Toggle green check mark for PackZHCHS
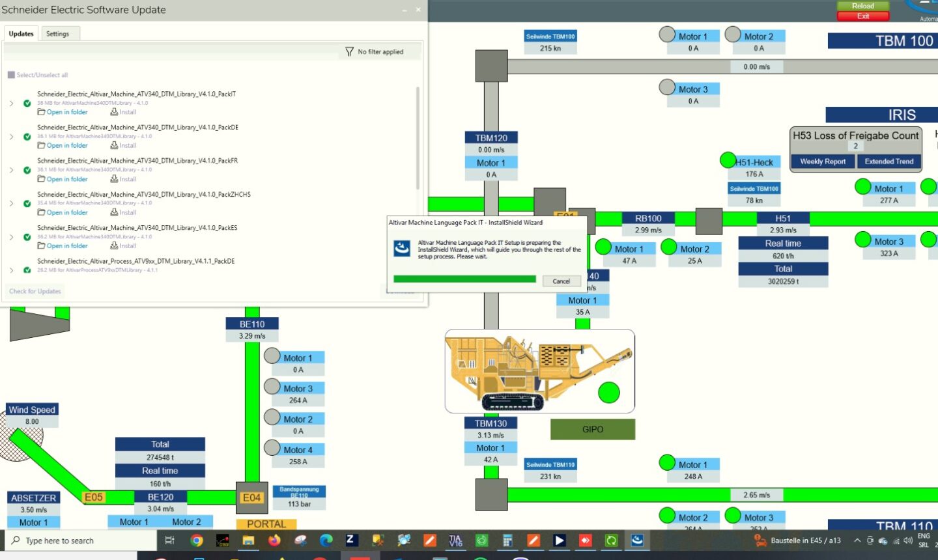Image resolution: width=938 pixels, height=560 pixels. coord(27,203)
